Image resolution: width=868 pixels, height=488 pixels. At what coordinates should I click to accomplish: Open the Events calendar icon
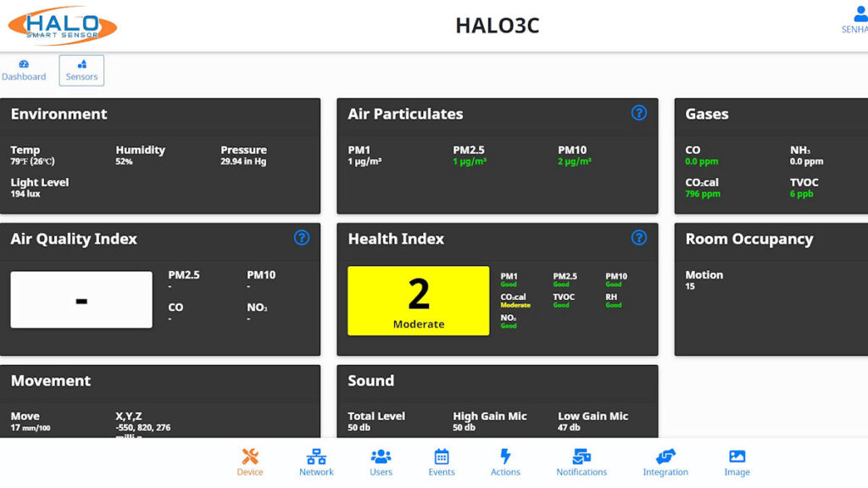pyautogui.click(x=441, y=462)
